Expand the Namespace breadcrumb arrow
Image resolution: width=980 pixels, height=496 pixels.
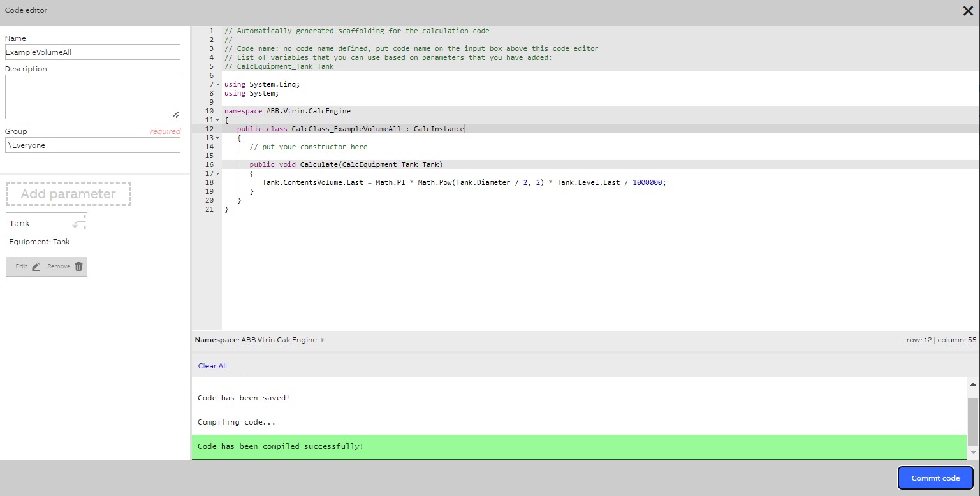click(x=323, y=340)
